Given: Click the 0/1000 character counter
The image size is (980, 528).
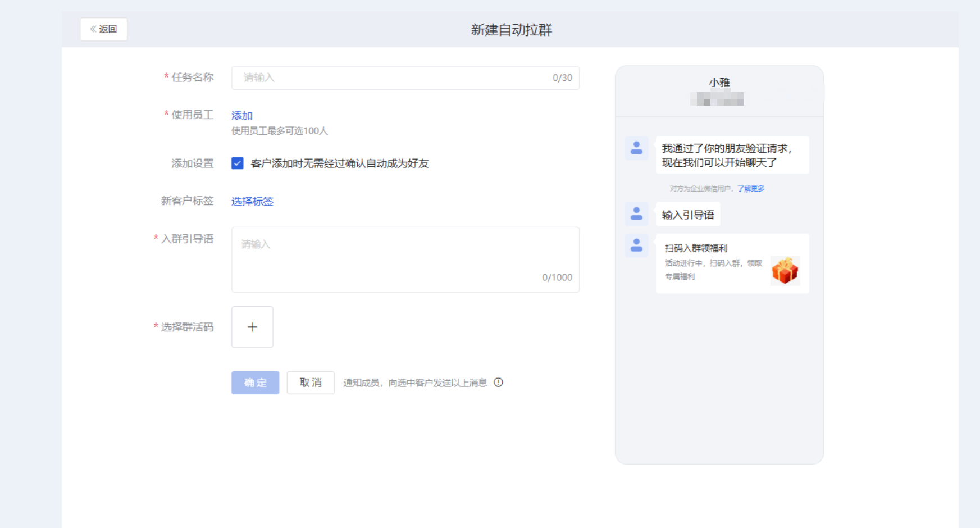Looking at the screenshot, I should pyautogui.click(x=557, y=277).
